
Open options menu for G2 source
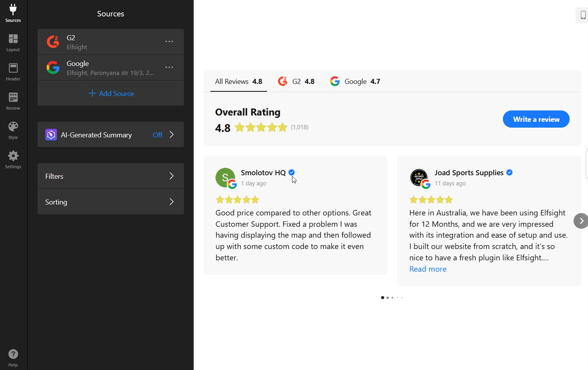(169, 41)
